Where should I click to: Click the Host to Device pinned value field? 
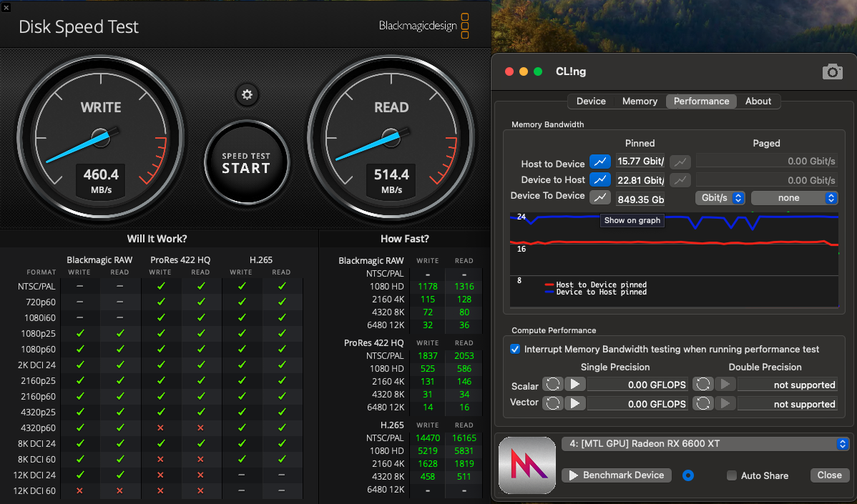(640, 161)
